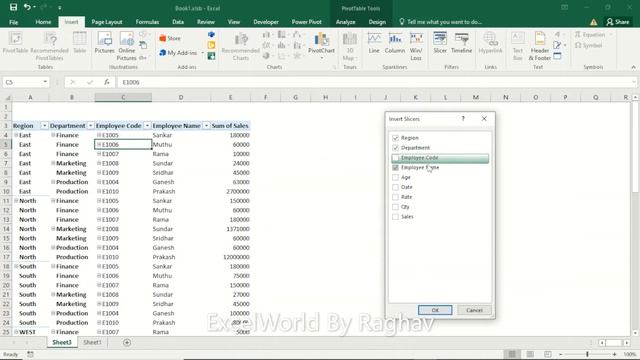Viewport: 640px width, 360px height.
Task: Insert a PivotChart
Action: pos(321,44)
